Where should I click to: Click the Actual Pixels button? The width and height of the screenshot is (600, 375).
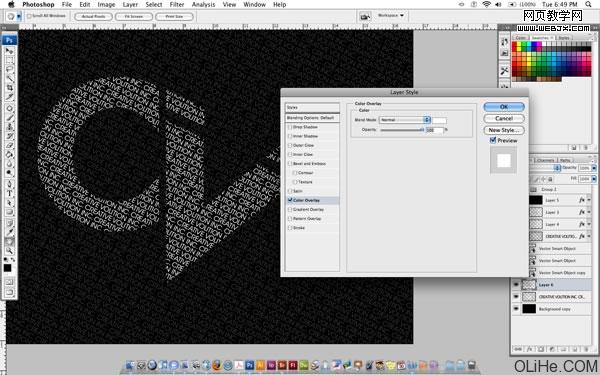click(93, 16)
